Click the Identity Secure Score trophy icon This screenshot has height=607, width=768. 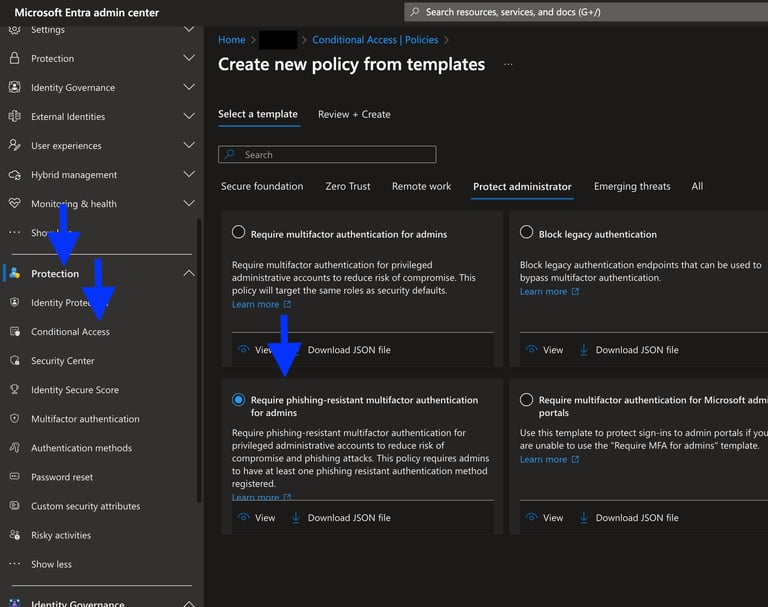tap(15, 389)
